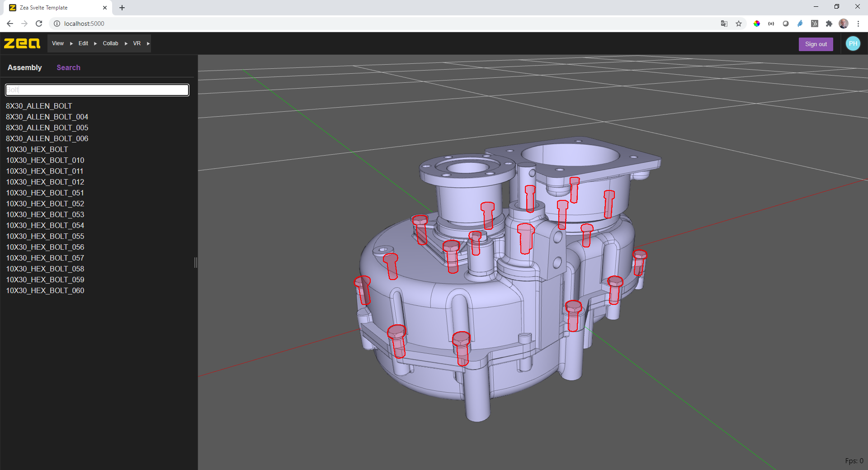This screenshot has width=868, height=470.
Task: Expand the arrow after the VR menu
Action: pos(148,43)
